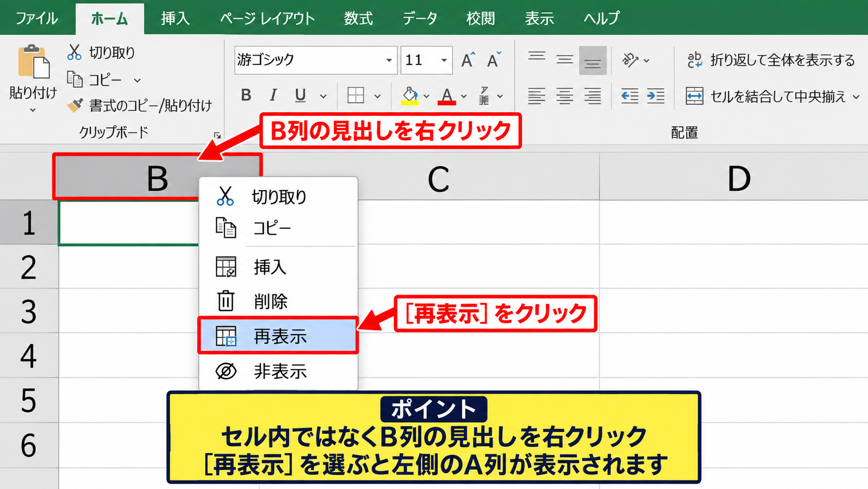Click the Cut (切り取り) scissors icon in ribbon

pos(74,52)
